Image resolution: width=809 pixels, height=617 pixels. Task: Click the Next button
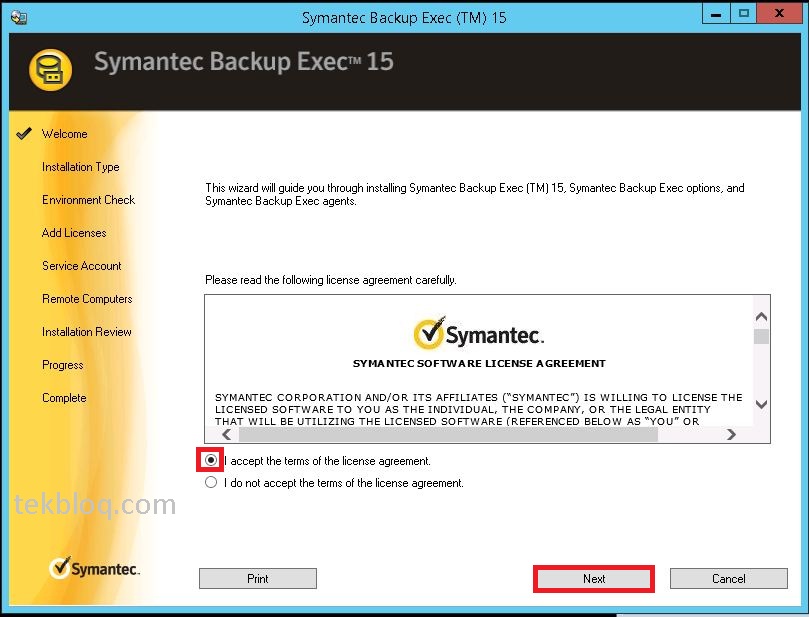click(x=594, y=579)
